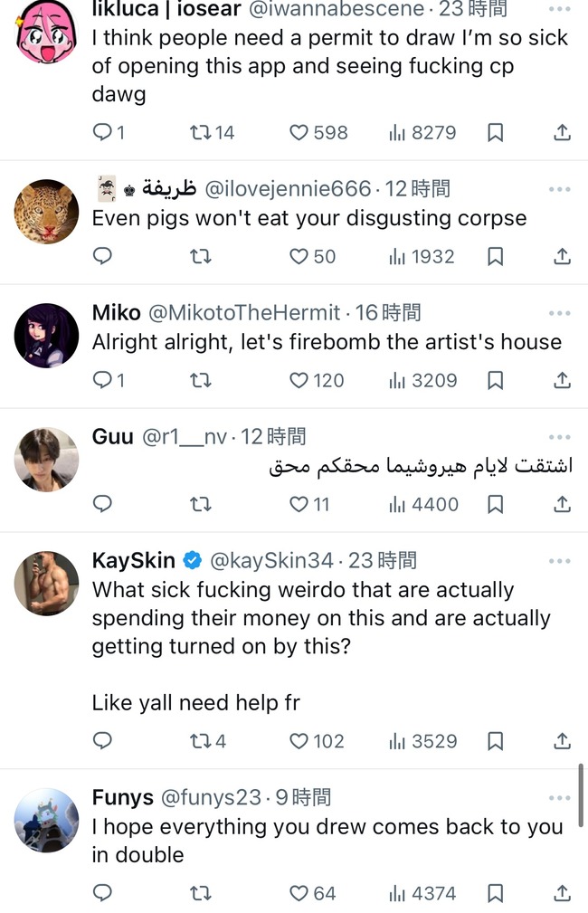588x913 pixels.
Task: Share the Funys tweet
Action: point(562,893)
